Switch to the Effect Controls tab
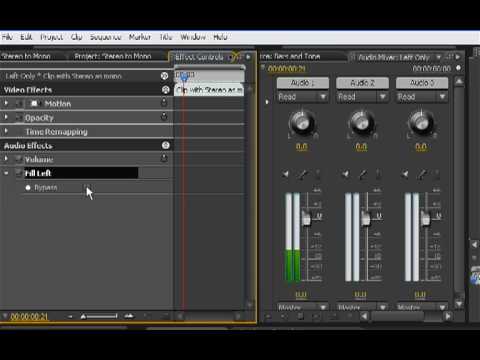The width and height of the screenshot is (480, 360). [x=199, y=57]
